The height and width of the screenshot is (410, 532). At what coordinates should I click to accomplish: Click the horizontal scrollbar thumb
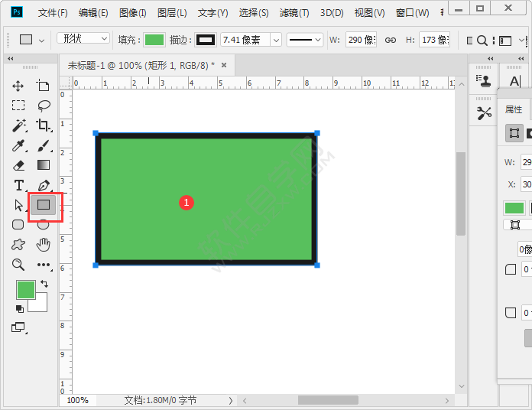click(x=328, y=401)
